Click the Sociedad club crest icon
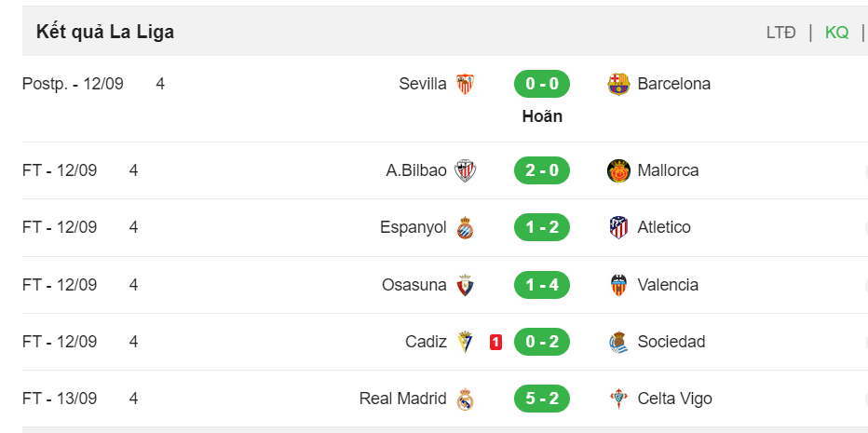This screenshot has width=868, height=433. point(618,342)
